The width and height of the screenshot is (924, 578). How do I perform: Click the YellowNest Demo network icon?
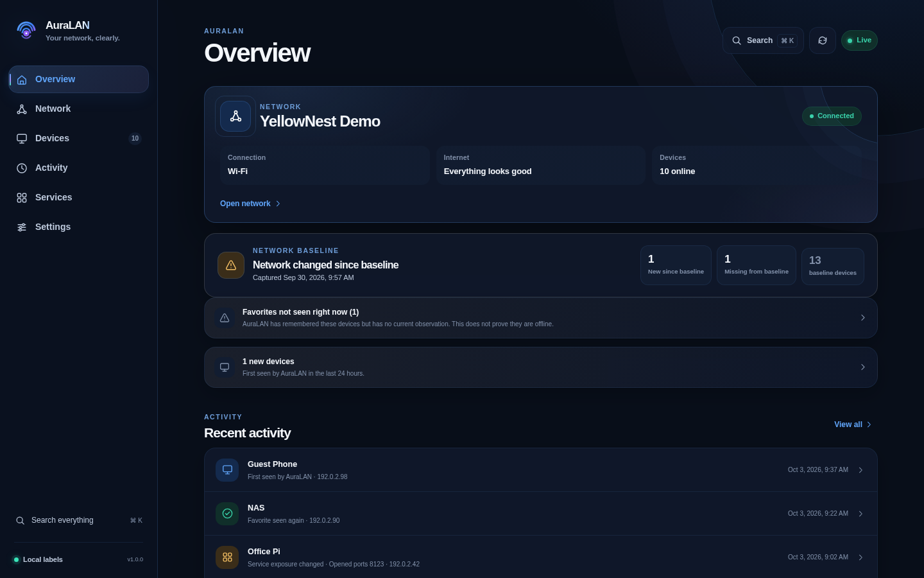(x=235, y=116)
